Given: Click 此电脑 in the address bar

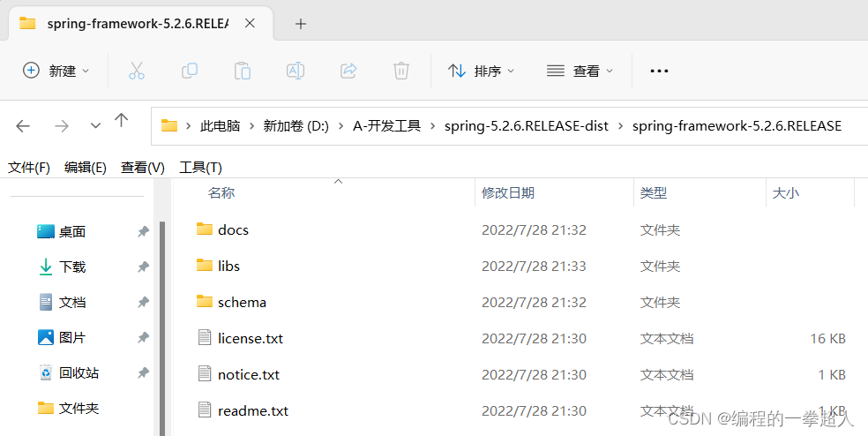Looking at the screenshot, I should tap(221, 126).
